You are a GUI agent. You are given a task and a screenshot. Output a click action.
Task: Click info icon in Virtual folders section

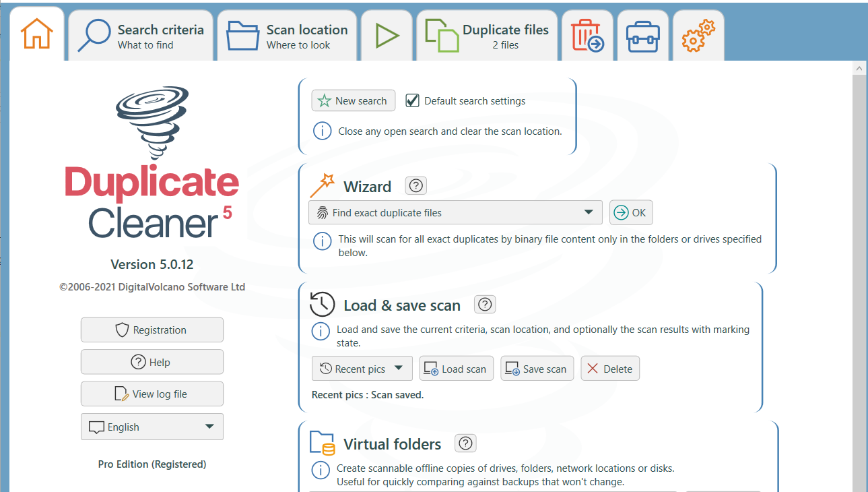click(x=320, y=470)
